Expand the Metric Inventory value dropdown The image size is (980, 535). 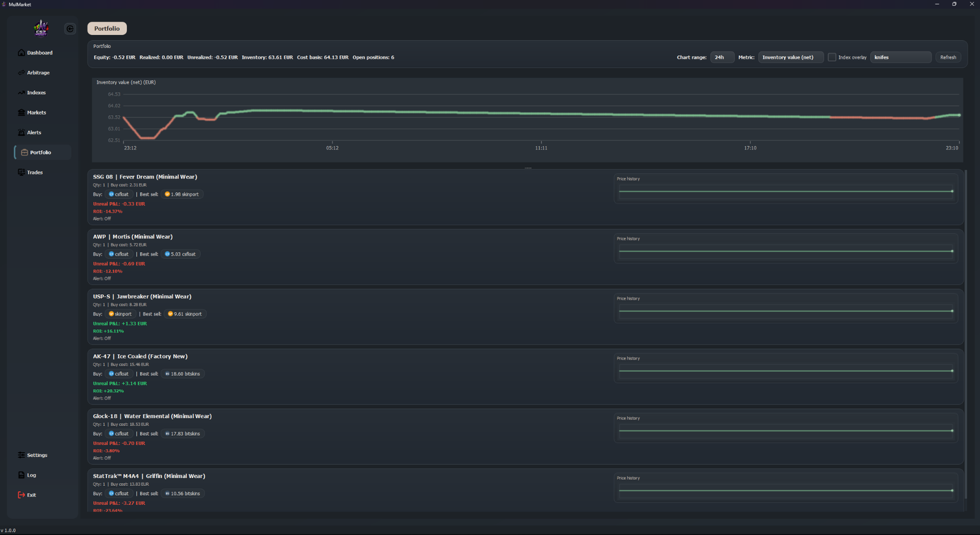pyautogui.click(x=790, y=58)
